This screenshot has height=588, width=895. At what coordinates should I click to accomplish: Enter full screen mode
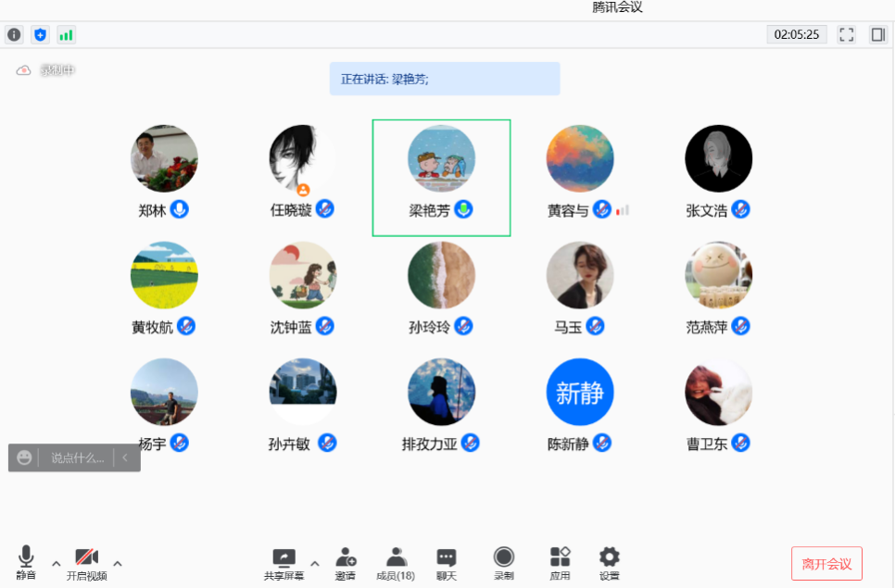click(x=846, y=35)
